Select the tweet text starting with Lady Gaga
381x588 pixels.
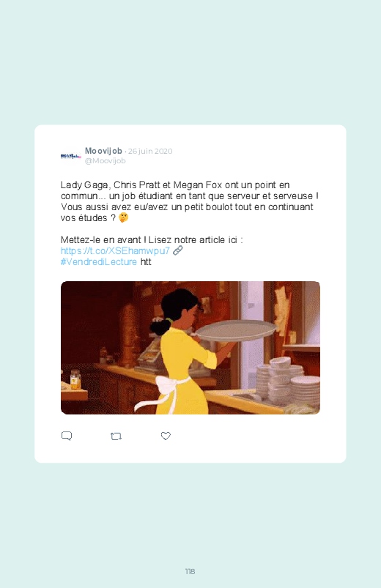pyautogui.click(x=190, y=201)
